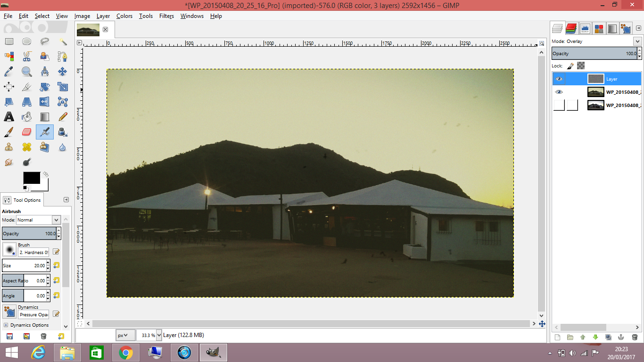The image size is (644, 362).
Task: Select the Measure compass tool
Action: coord(45,72)
